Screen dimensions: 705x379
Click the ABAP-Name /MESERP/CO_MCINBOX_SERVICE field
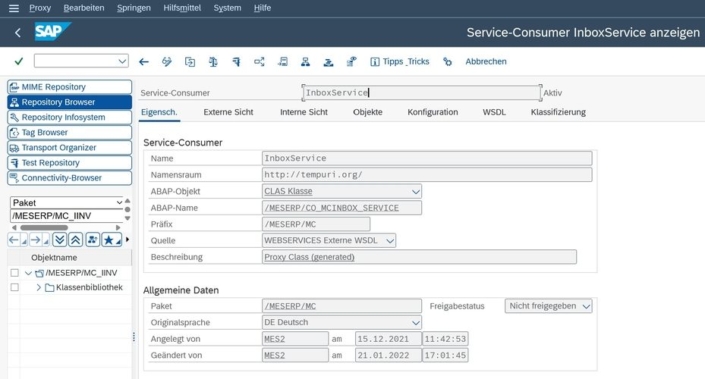342,208
